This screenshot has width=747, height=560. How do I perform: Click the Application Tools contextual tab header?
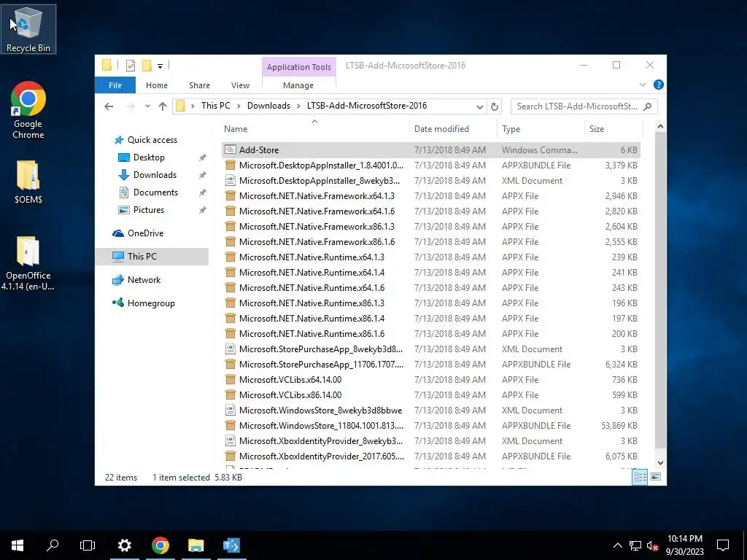[x=298, y=67]
